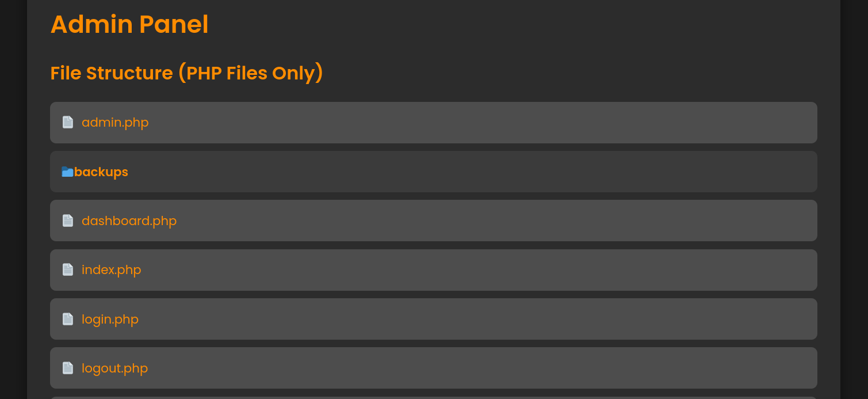Viewport: 868px width, 399px height.
Task: Click the blue backups folder icon
Action: click(67, 172)
